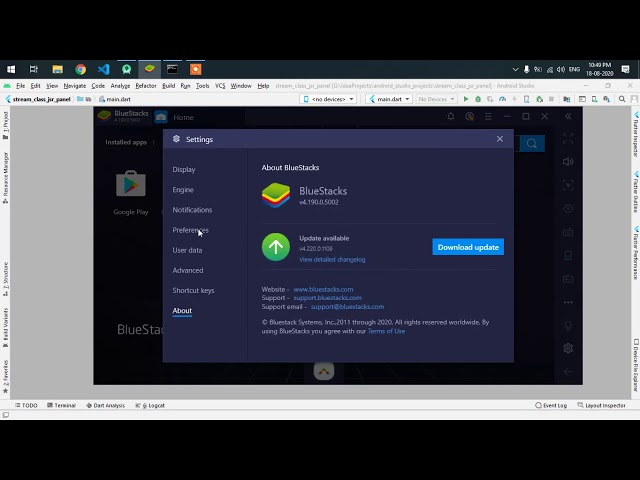Click the support@bluestacks.com email link
The width and height of the screenshot is (640, 480).
pyautogui.click(x=347, y=307)
